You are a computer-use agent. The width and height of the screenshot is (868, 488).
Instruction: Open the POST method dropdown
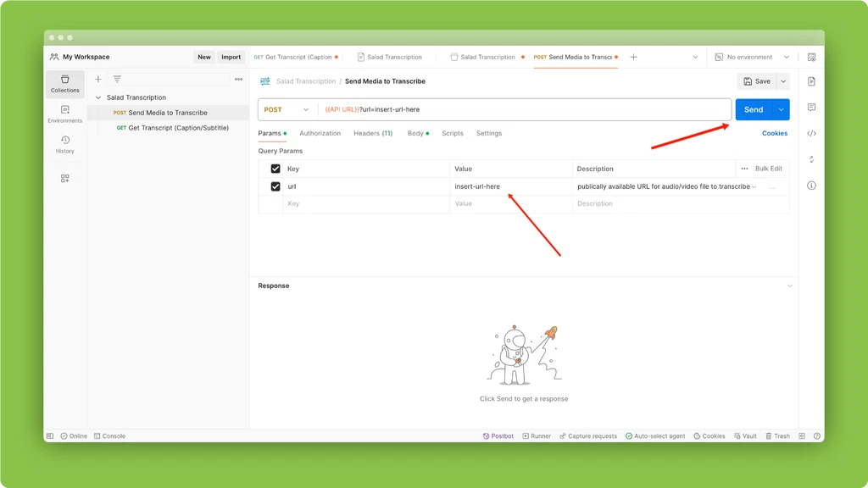(287, 109)
